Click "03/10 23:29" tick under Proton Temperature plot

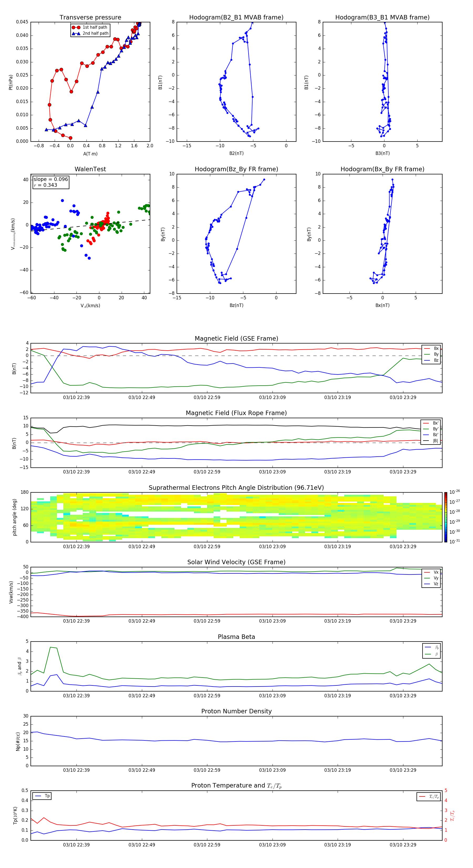point(403,845)
